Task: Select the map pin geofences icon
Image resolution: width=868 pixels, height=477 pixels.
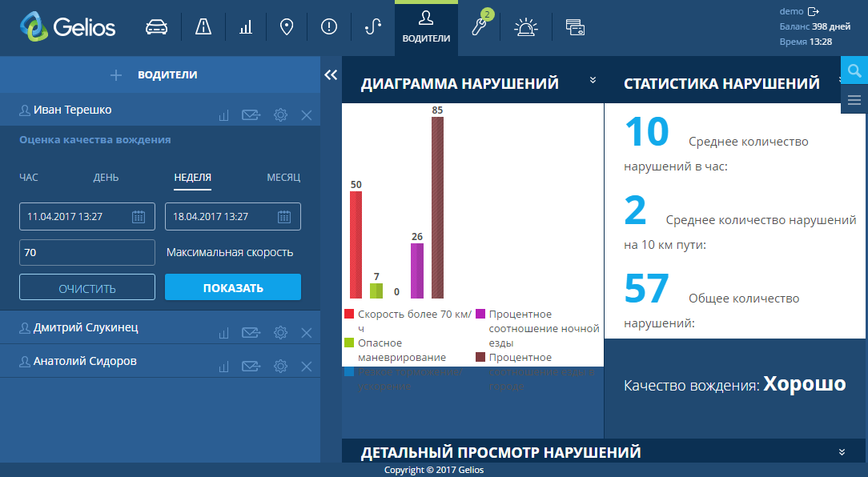Action: pyautogui.click(x=286, y=27)
